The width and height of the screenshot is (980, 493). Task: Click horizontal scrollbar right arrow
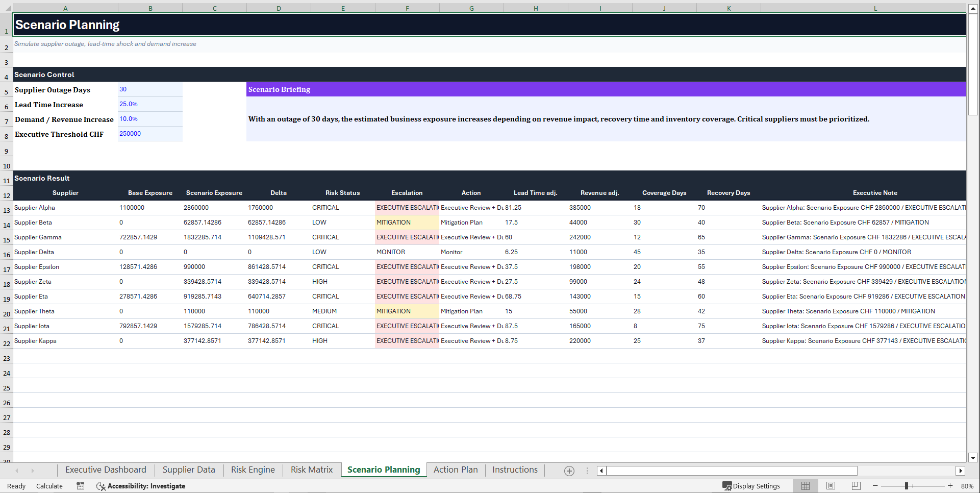(x=961, y=471)
